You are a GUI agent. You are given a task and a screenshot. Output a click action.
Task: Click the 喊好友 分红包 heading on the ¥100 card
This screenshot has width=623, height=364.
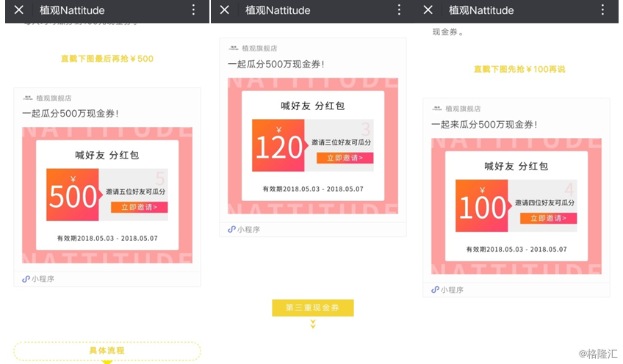pos(516,167)
